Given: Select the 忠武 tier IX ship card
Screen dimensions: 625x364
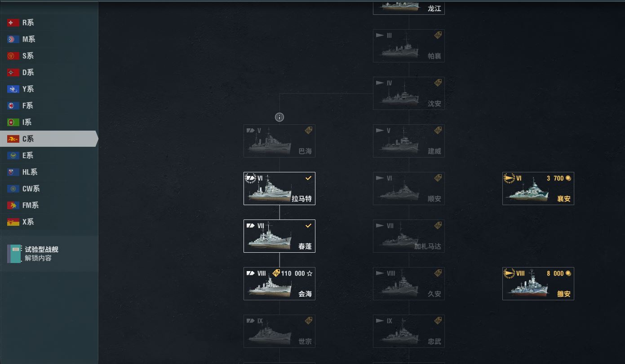Looking at the screenshot, I should click(x=409, y=331).
